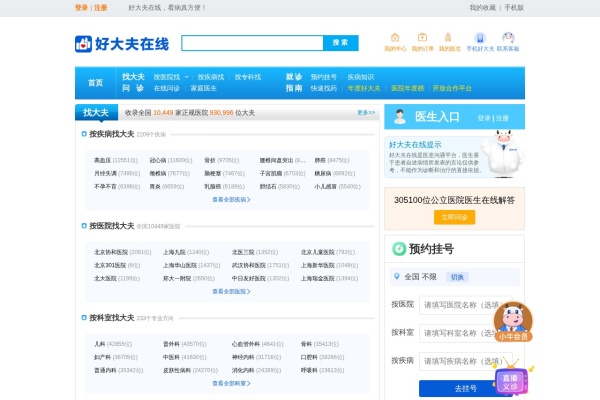The height and width of the screenshot is (400, 600).
Task: Click the 好大夫在线 logo
Action: pos(122,44)
